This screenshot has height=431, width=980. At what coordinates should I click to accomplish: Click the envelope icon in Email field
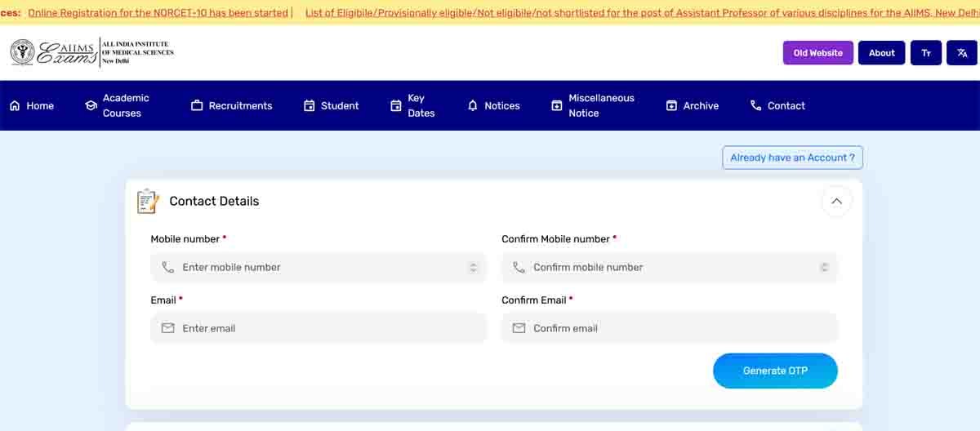(x=168, y=328)
